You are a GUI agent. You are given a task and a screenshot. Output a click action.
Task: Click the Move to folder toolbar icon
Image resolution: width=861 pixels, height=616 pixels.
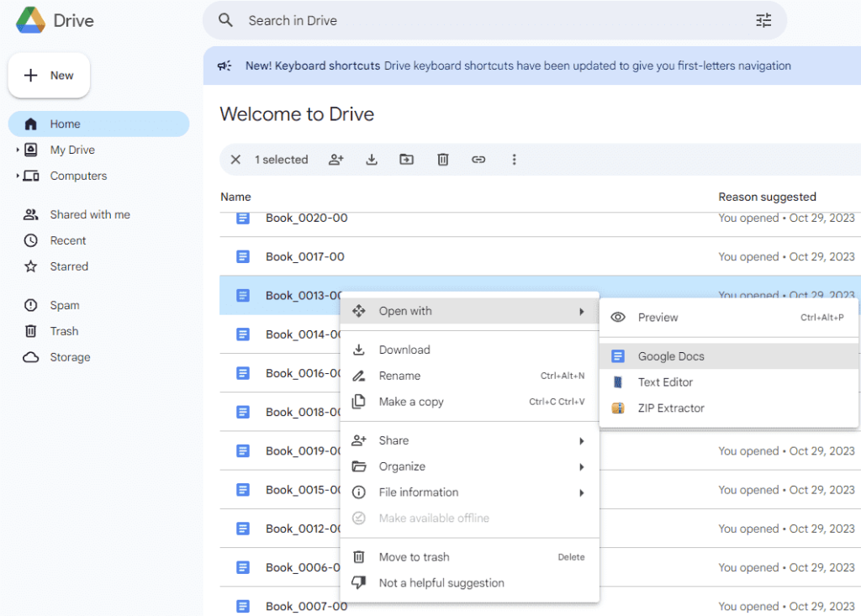tap(406, 160)
